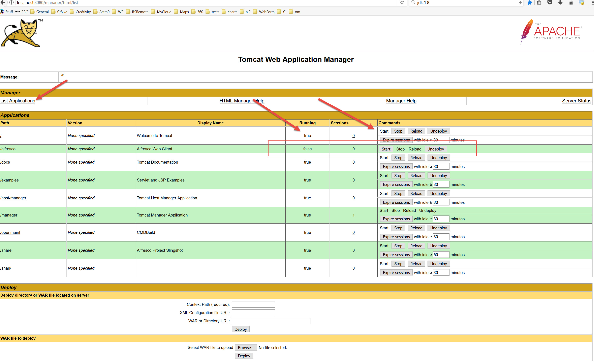
Task: Open the bookmarks list icon
Action: coord(539,3)
